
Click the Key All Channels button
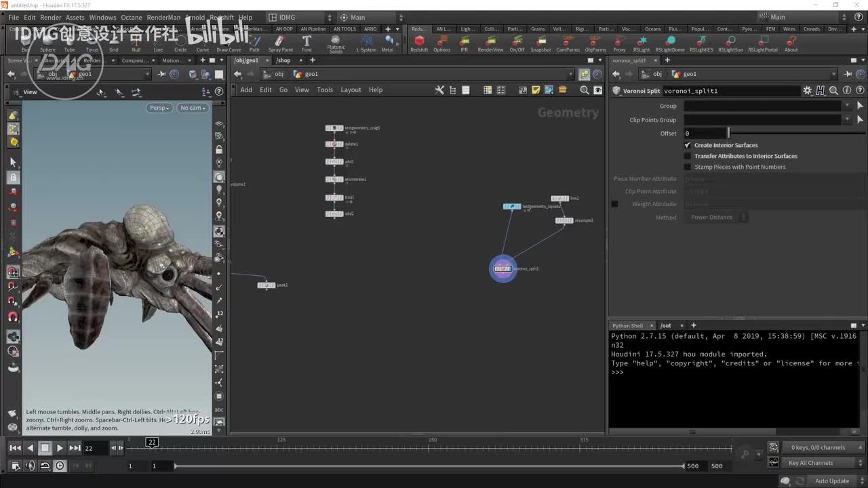coord(810,463)
